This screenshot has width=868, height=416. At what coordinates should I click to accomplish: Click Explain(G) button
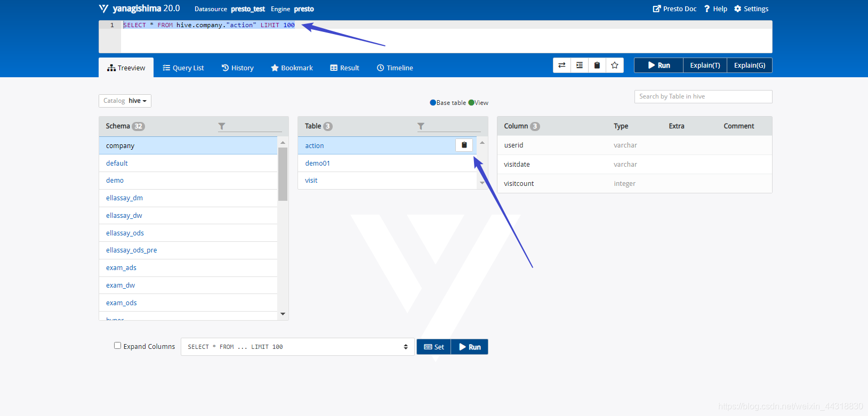pyautogui.click(x=750, y=65)
